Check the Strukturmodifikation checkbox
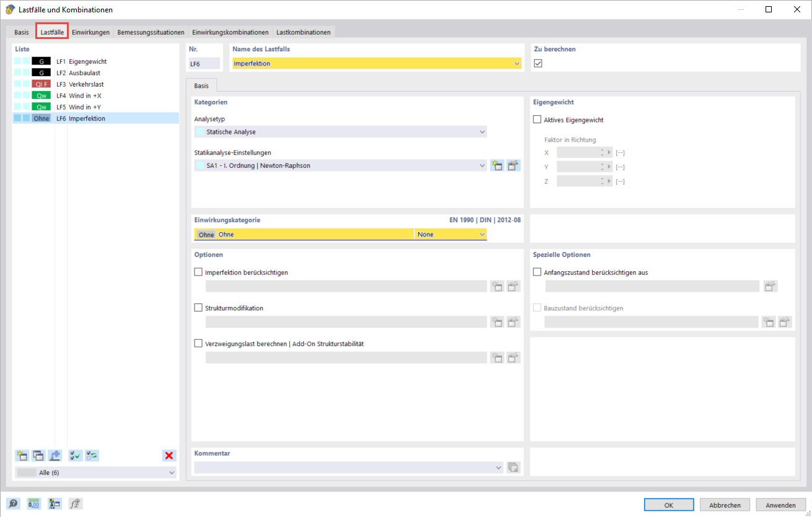This screenshot has width=812, height=517. click(x=199, y=308)
